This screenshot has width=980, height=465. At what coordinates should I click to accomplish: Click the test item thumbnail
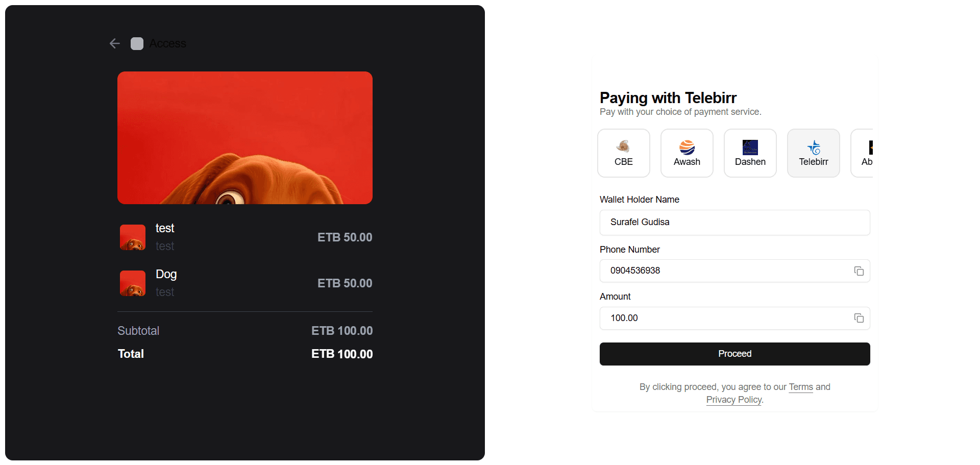[133, 237]
